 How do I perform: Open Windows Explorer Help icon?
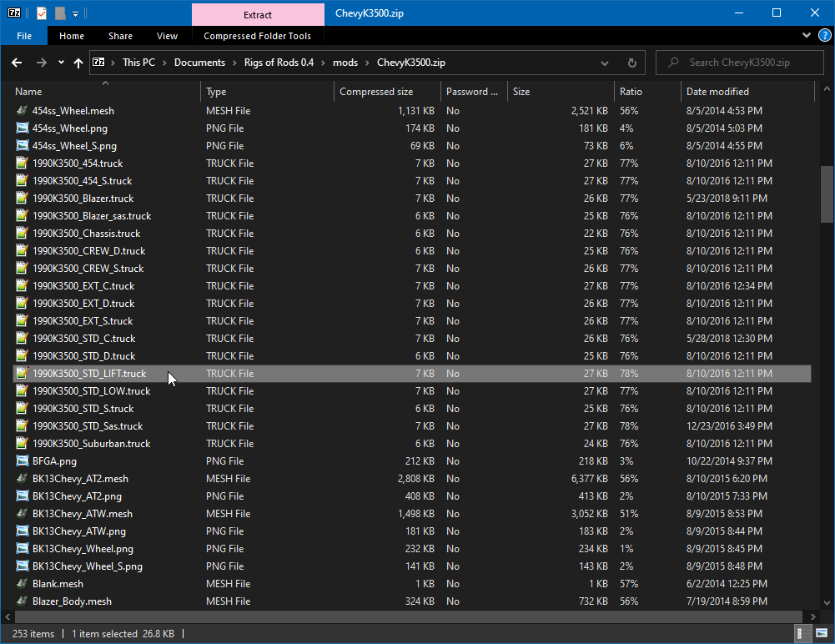coord(824,36)
